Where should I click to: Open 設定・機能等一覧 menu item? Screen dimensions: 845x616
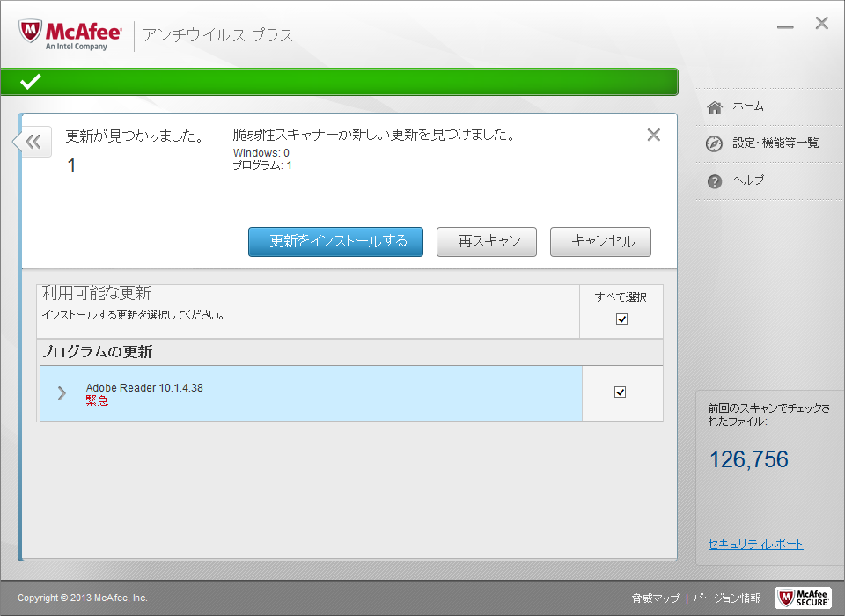pyautogui.click(x=775, y=143)
